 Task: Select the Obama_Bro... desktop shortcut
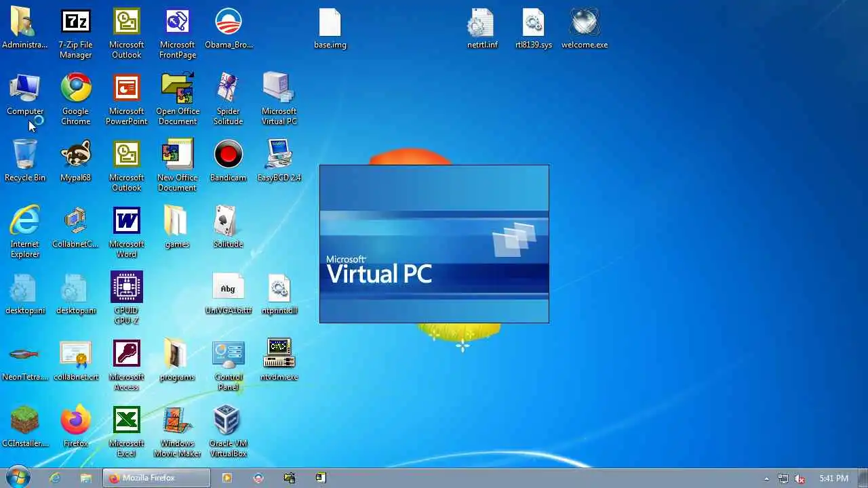tap(229, 29)
